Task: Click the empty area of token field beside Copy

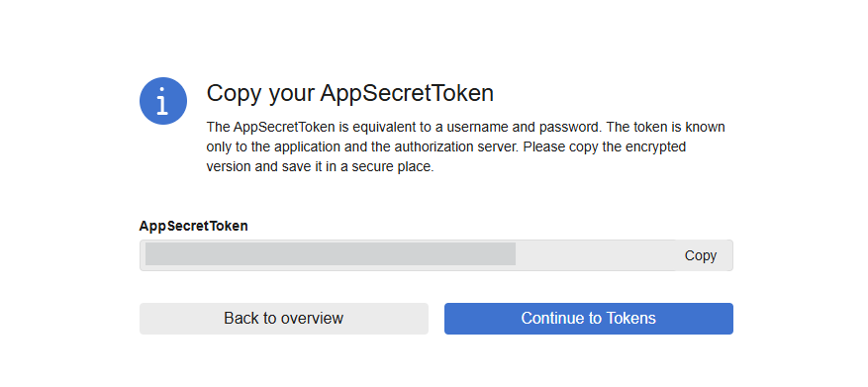Action: pyautogui.click(x=595, y=255)
